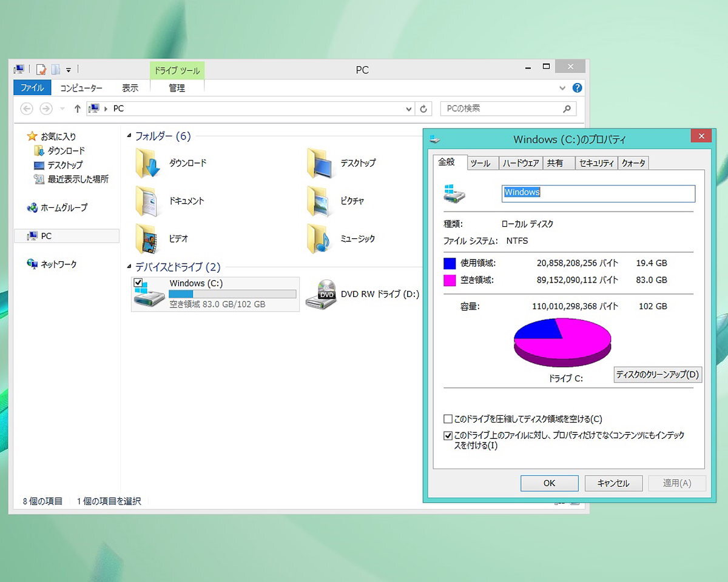Screen dimensions: 728x582
Task: Switch to the クォータ tab
Action: (633, 163)
